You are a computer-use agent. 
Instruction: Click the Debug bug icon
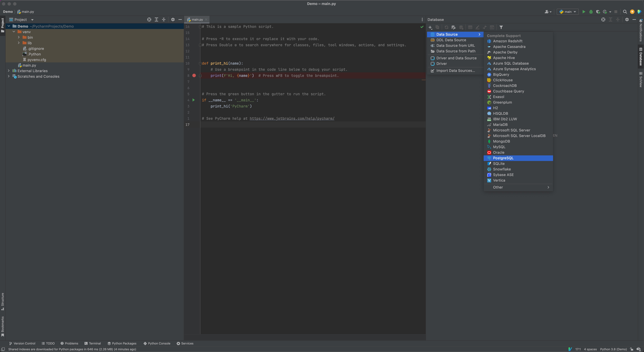(x=591, y=12)
